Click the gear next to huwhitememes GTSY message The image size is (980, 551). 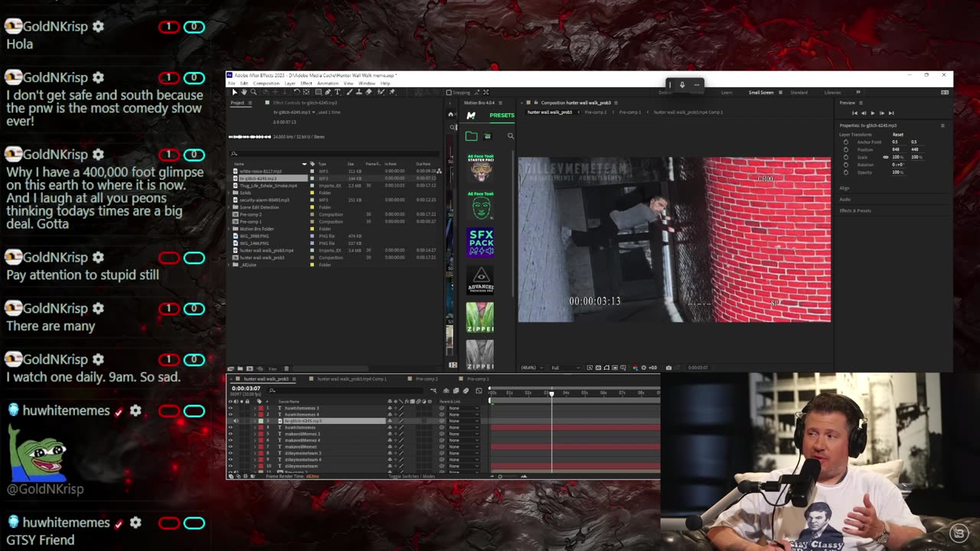coord(136,523)
